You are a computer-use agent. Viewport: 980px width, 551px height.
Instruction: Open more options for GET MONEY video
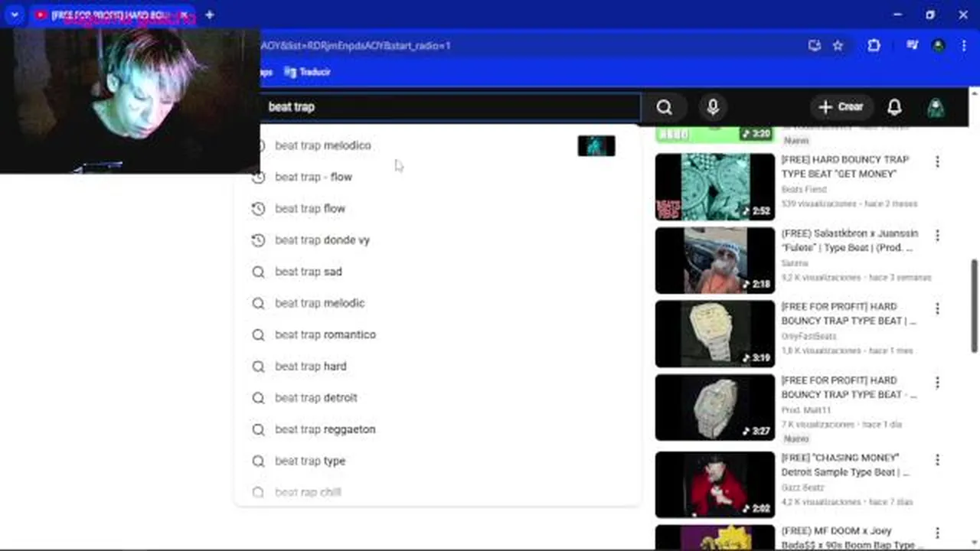point(937,161)
